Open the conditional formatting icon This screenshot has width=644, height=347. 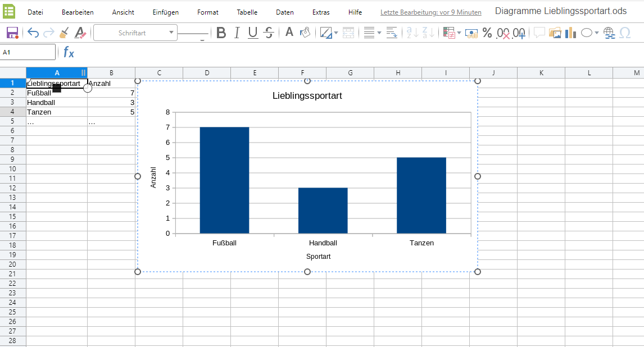click(x=449, y=33)
